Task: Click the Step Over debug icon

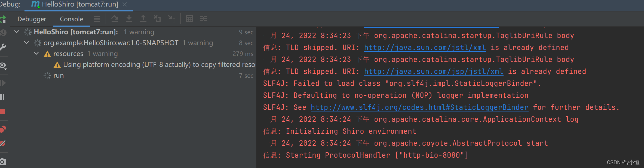Action: pos(115,18)
